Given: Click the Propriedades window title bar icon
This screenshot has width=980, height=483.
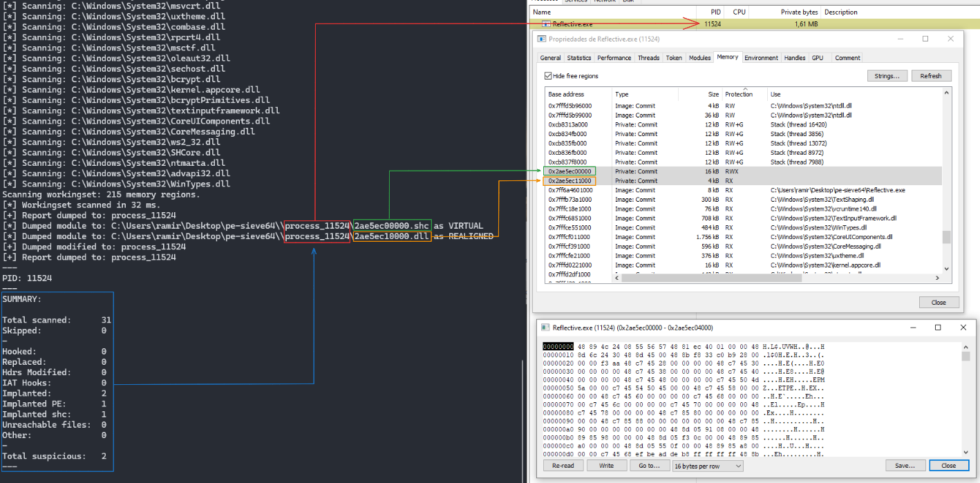Looking at the screenshot, I should (x=542, y=39).
